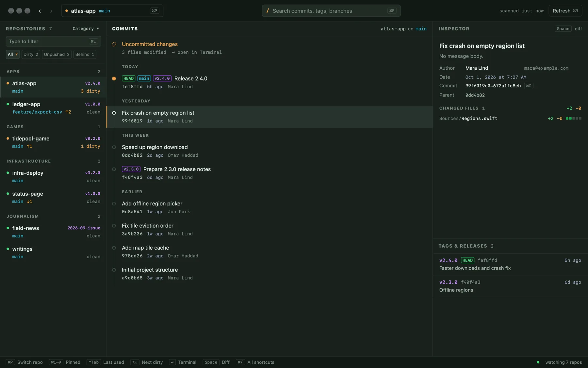Filter repositories by All
This screenshot has width=588, height=368.
pos(13,54)
